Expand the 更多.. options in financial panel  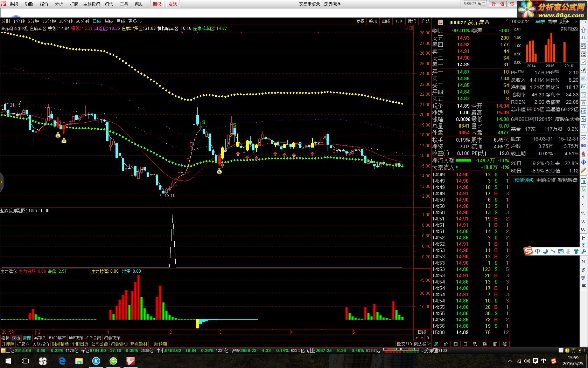[566, 22]
